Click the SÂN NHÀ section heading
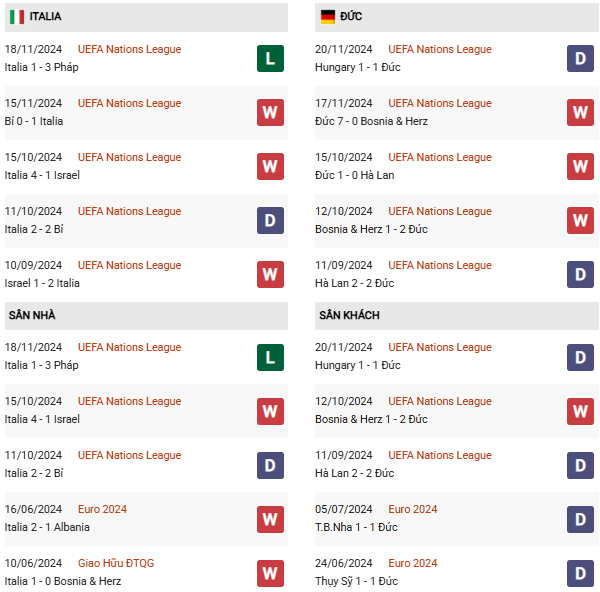The height and width of the screenshot is (592, 600). click(x=32, y=315)
